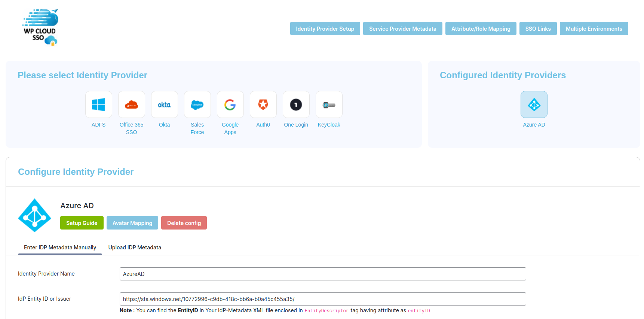Click the Avatar Mapping button
The image size is (644, 319).
coord(132,223)
